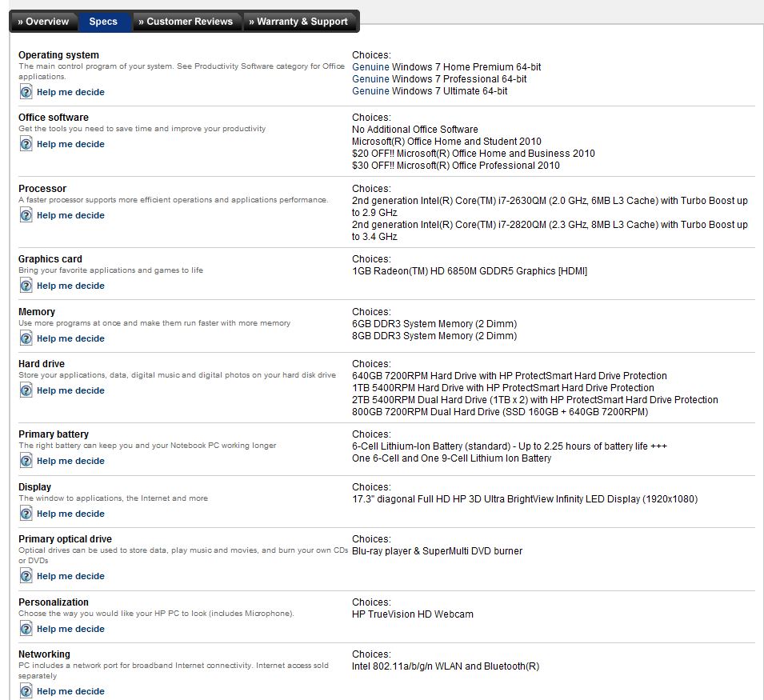Select the Specs tab
The height and width of the screenshot is (700, 764).
click(x=103, y=22)
